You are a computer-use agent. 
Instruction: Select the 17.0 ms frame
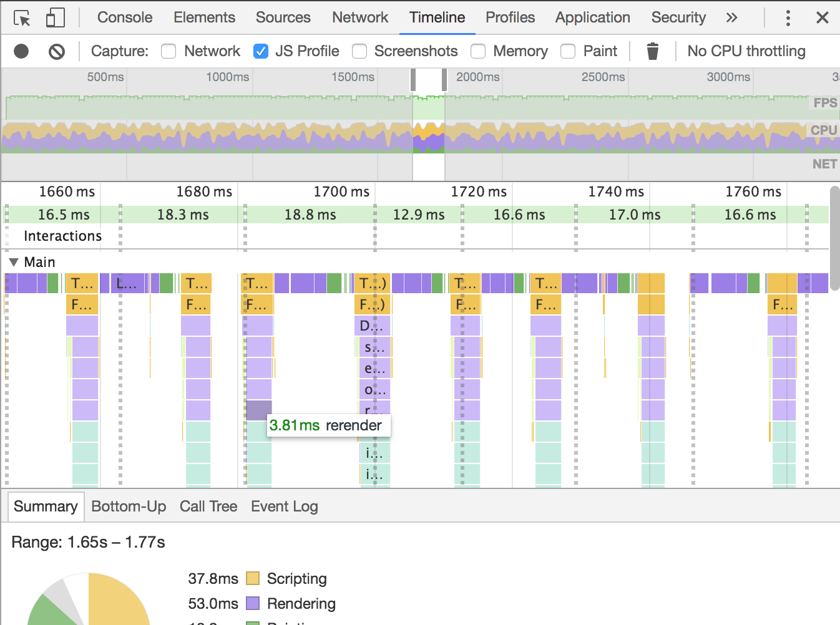pyautogui.click(x=635, y=215)
